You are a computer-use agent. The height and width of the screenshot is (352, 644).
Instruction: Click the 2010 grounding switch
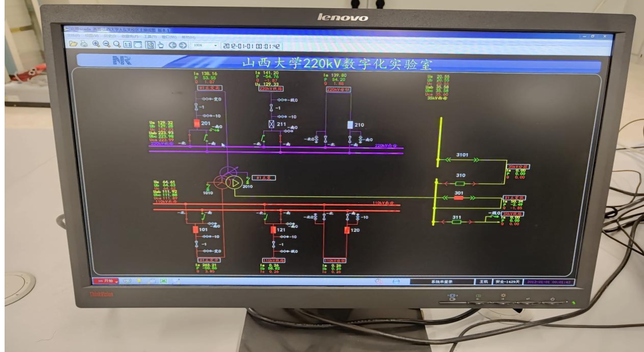[247, 181]
